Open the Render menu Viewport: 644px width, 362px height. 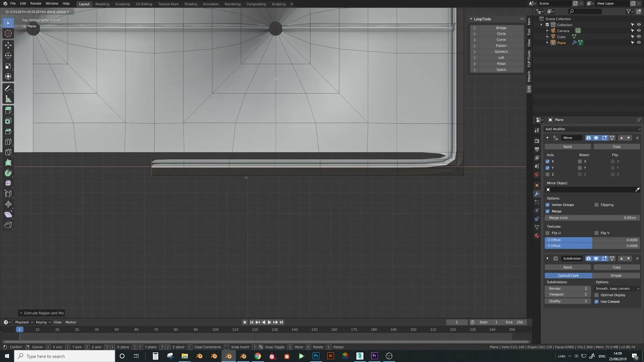click(x=36, y=4)
